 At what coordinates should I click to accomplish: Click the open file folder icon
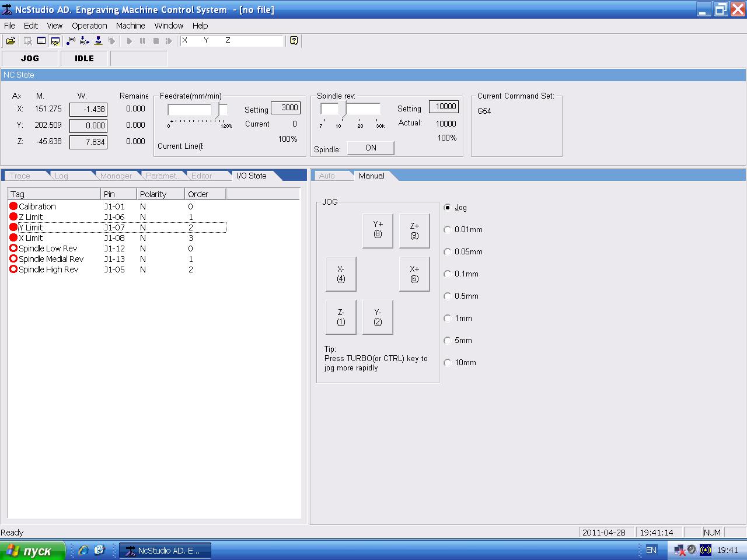pyautogui.click(x=11, y=41)
